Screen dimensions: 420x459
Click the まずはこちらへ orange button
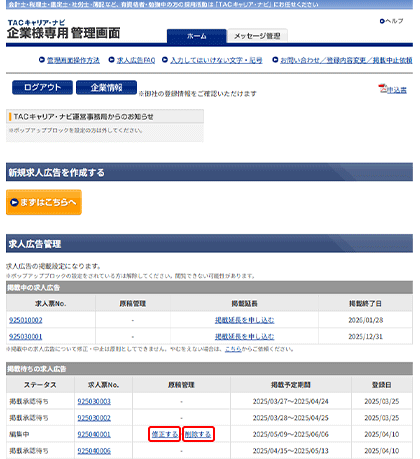click(x=44, y=202)
